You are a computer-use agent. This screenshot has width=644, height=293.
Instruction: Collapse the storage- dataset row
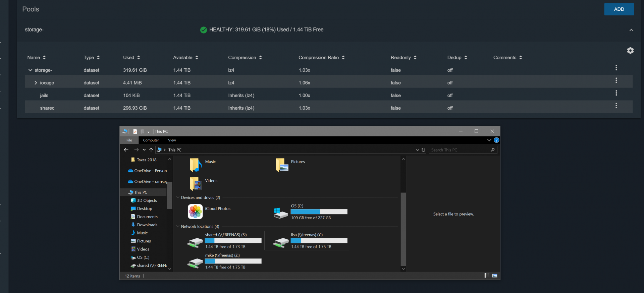tap(31, 70)
